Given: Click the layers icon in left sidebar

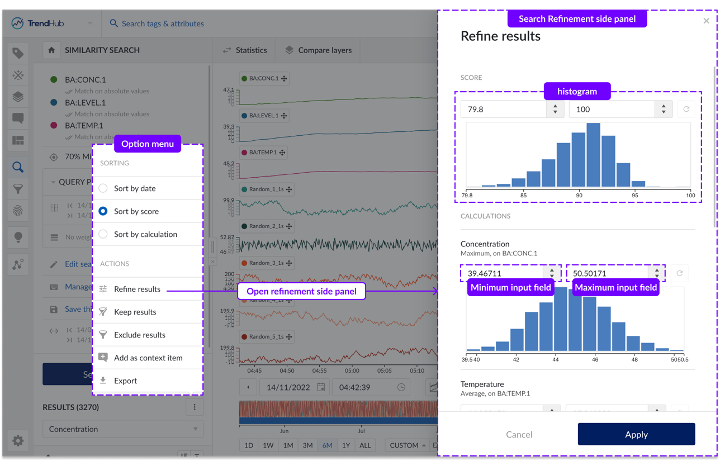Looking at the screenshot, I should coord(18,97).
